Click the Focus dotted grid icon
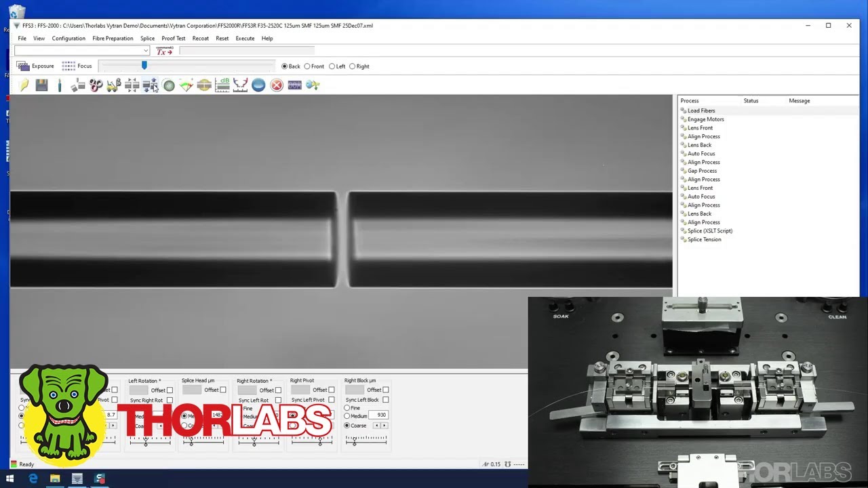Viewport: 868px width, 488px height. [68, 66]
